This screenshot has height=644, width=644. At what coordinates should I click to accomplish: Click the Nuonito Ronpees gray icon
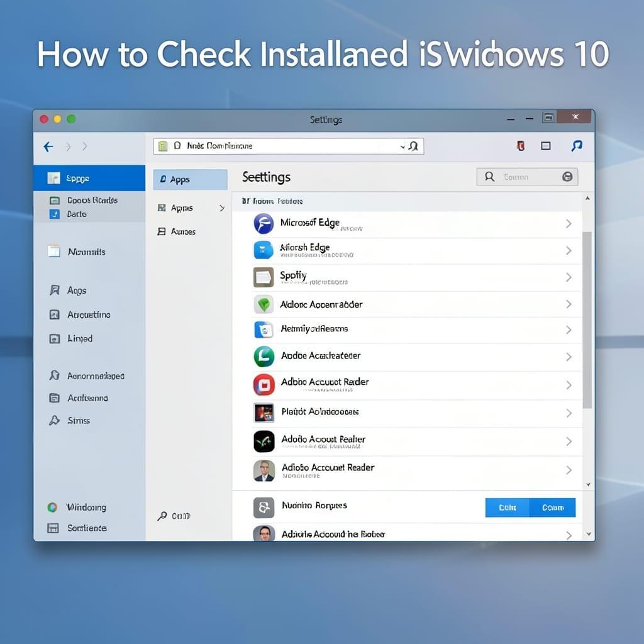tap(264, 508)
